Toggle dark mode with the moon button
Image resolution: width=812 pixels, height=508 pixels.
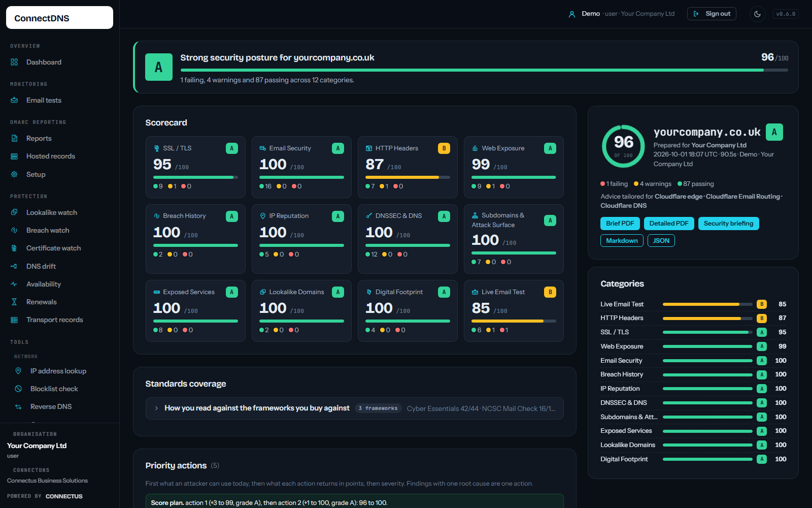tap(758, 14)
